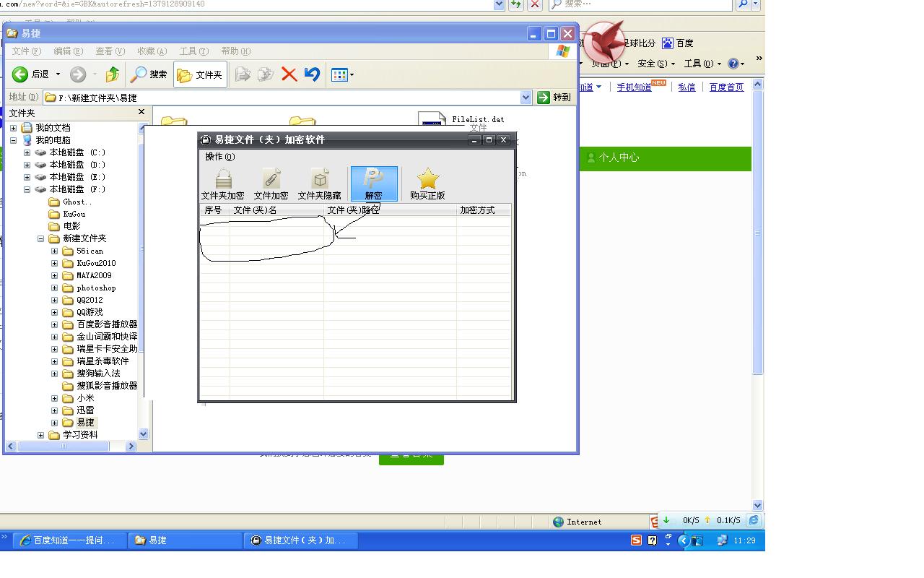Screen dimensions: 924x578
Task: Click folder tree scroll-down arrow
Action: [143, 434]
